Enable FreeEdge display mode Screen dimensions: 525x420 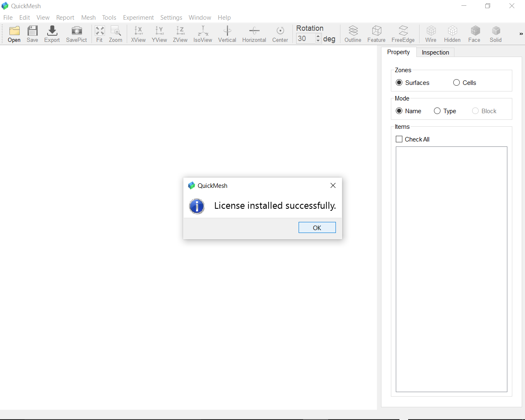click(x=403, y=34)
